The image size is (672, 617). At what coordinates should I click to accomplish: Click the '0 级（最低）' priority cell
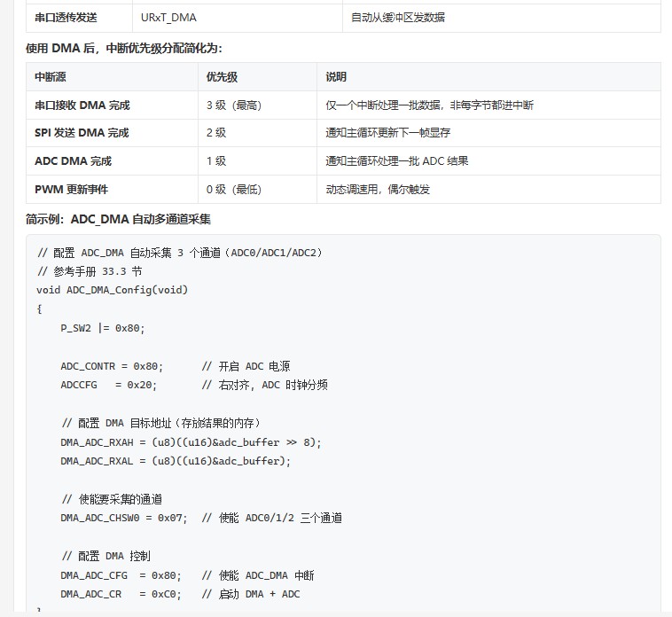[x=257, y=190]
